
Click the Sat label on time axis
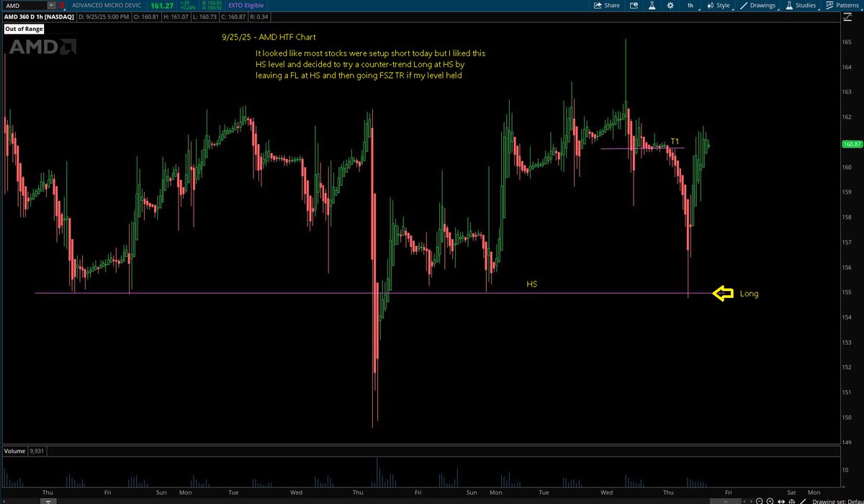coord(791,492)
